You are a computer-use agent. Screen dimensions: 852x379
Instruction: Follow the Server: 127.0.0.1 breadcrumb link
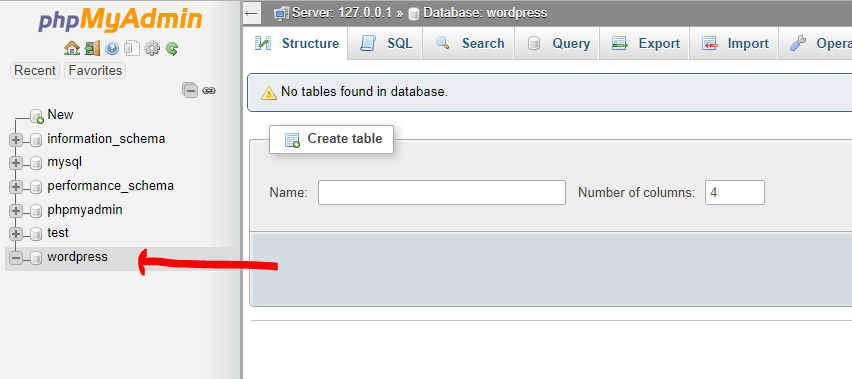click(342, 12)
